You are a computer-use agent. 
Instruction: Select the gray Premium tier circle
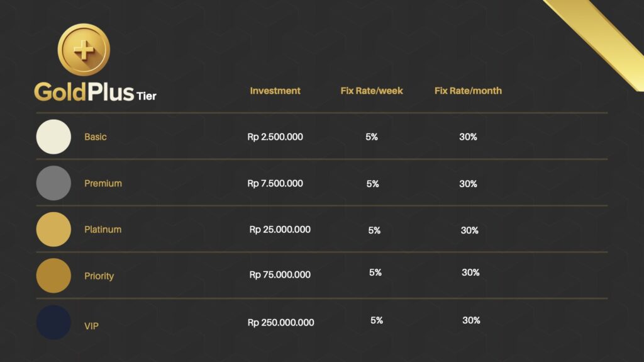53,183
